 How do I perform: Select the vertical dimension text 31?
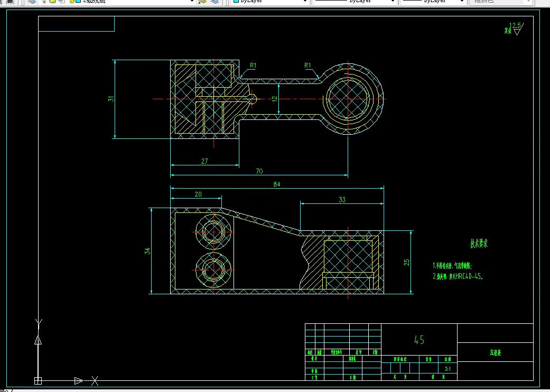111,99
